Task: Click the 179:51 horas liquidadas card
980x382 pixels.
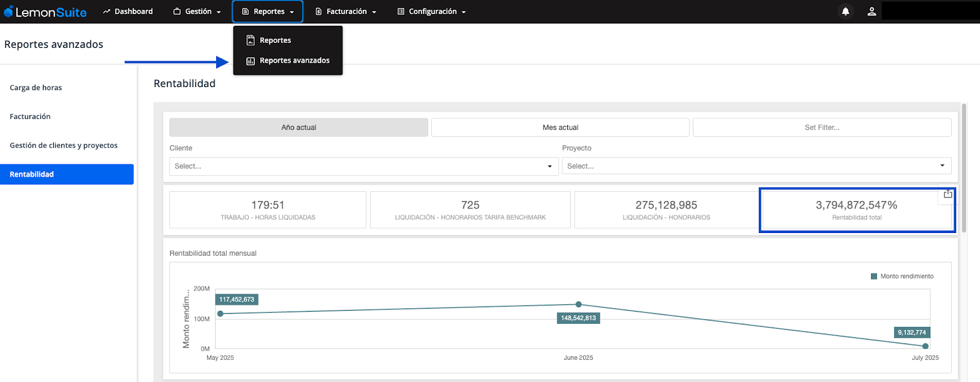Action: 268,210
